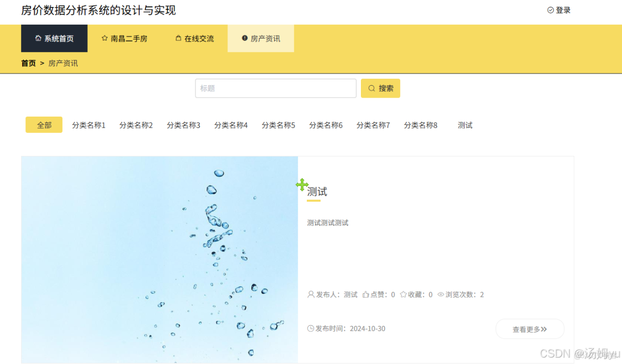The width and height of the screenshot is (622, 364).
Task: Select the 全部 category filter
Action: [x=44, y=124]
